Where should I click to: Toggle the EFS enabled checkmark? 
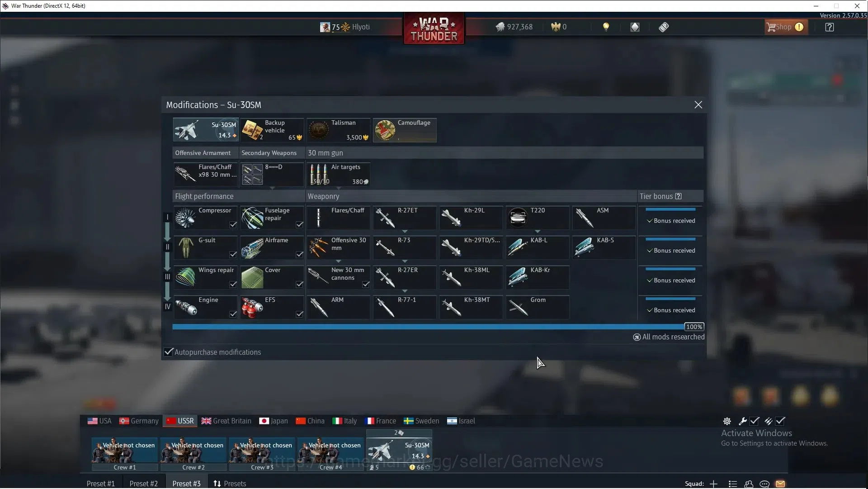(x=299, y=314)
